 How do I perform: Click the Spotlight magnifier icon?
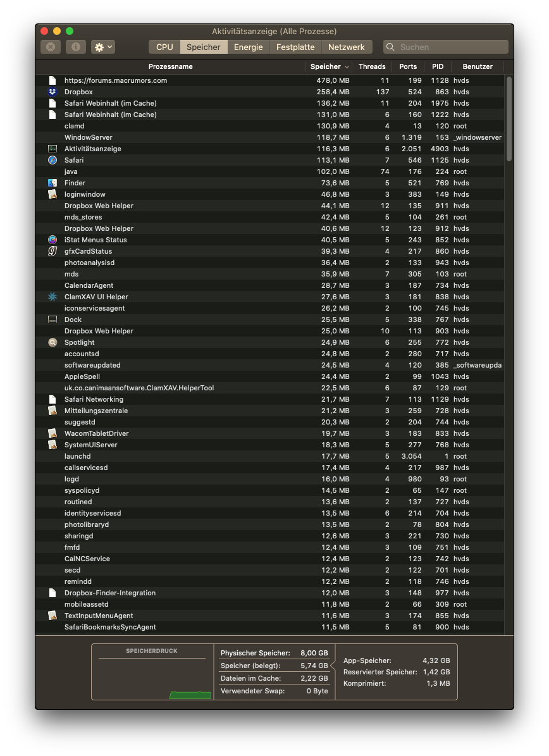(x=52, y=342)
